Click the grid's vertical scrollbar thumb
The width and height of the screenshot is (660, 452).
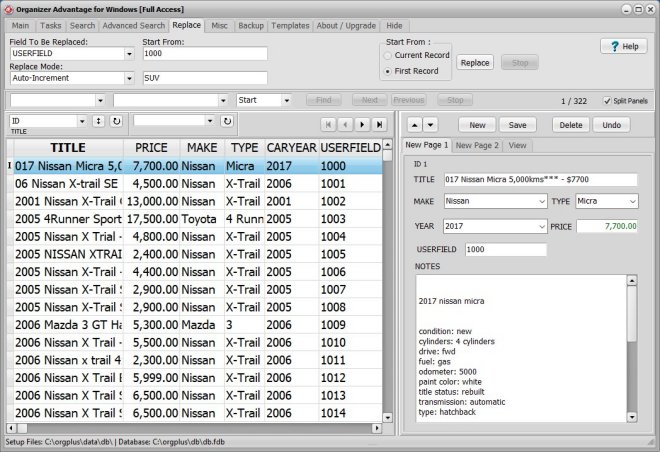[387, 156]
